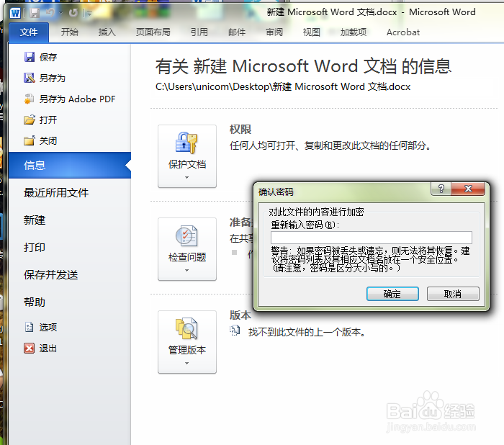Open the 文件 (File) tab
This screenshot has height=445, width=504.
[29, 32]
